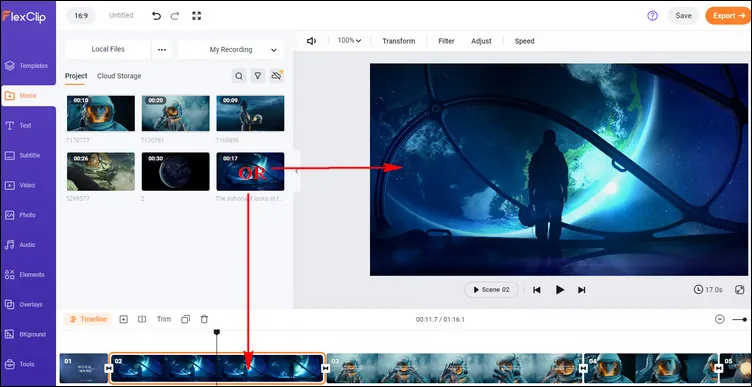The height and width of the screenshot is (387, 752).
Task: Open the 100% volume dropdown
Action: click(349, 41)
